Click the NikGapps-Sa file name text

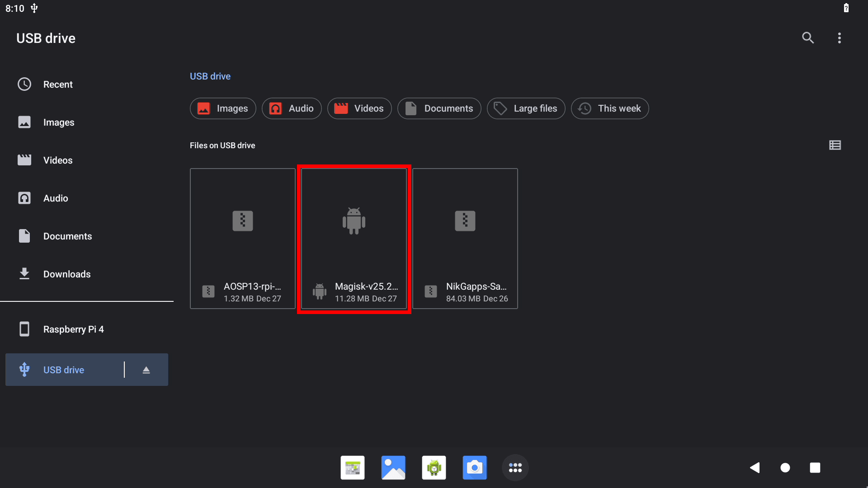click(476, 286)
